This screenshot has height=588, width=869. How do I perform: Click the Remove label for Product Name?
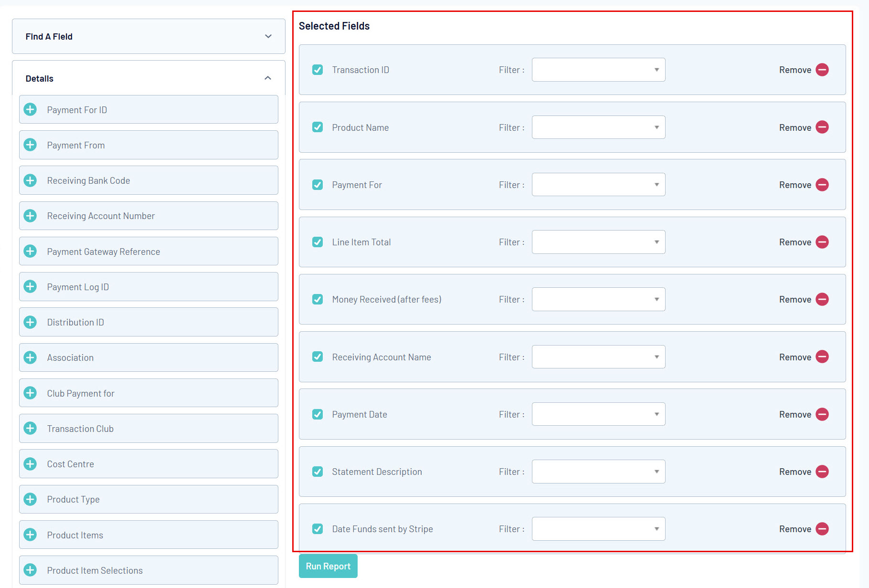click(x=795, y=127)
